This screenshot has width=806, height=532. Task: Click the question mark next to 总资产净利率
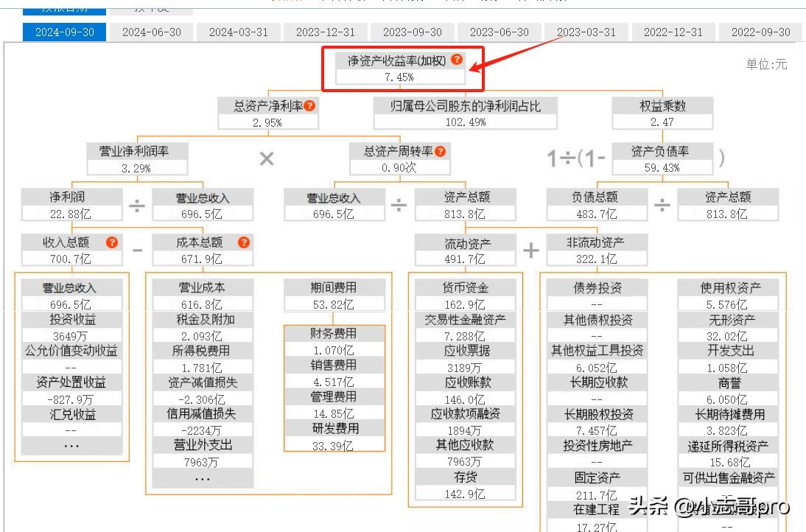point(309,106)
